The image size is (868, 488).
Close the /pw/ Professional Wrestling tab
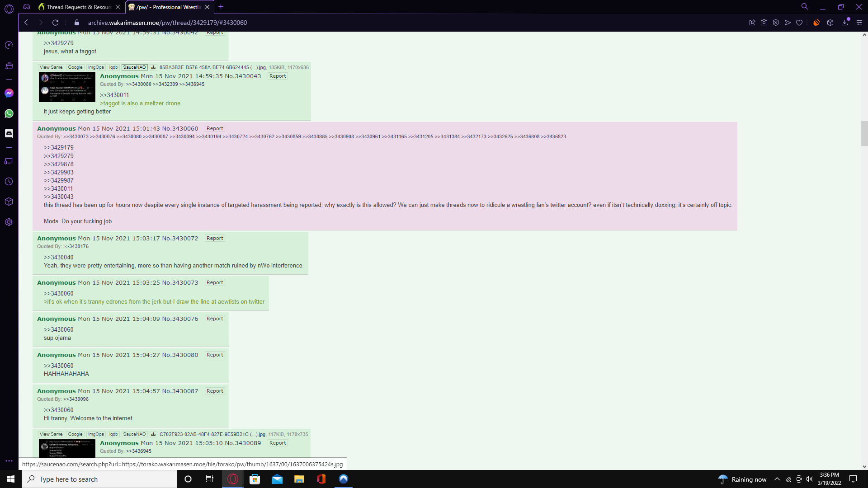tap(207, 7)
